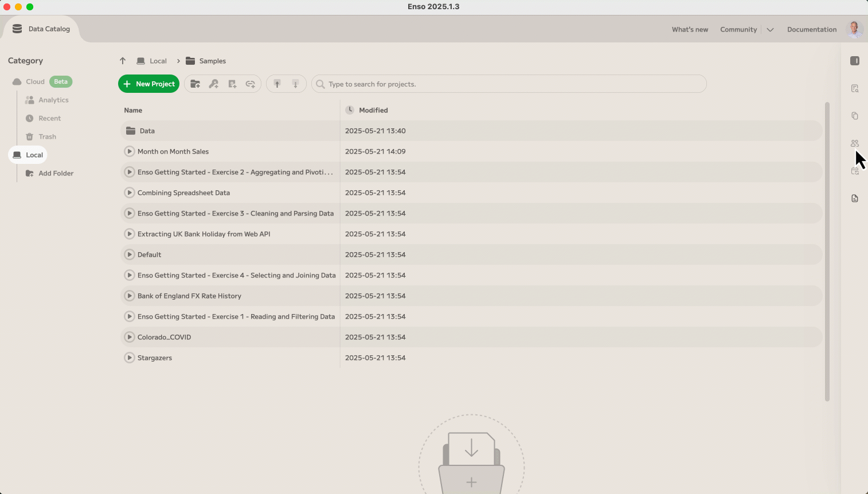Select the Combining Spreadsheet Data name
Image resolution: width=868 pixels, height=494 pixels.
tap(183, 193)
